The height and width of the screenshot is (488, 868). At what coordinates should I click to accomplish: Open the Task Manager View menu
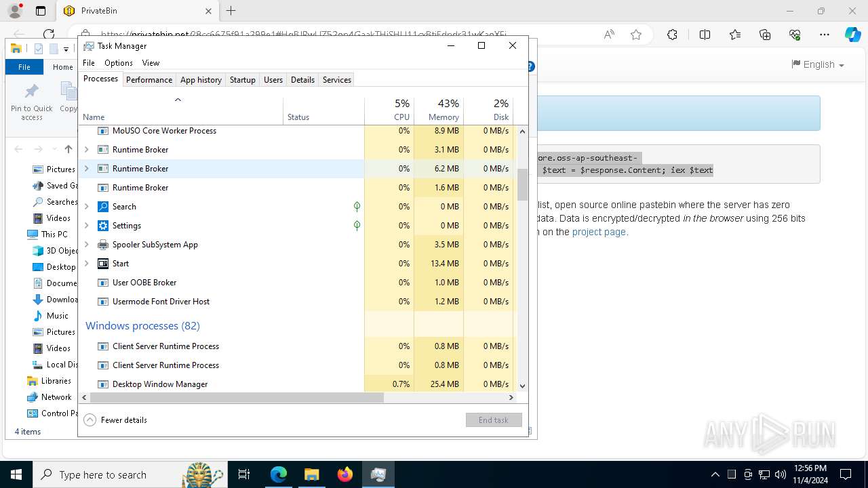151,63
